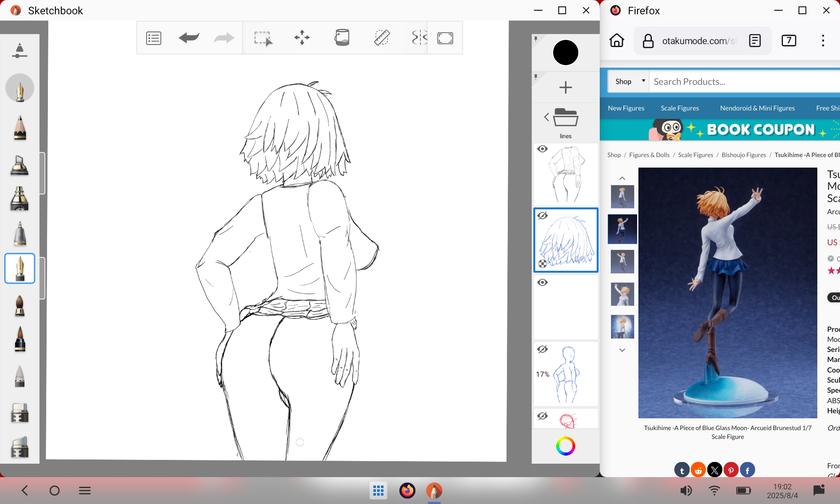Open the Shop category dropdown

629,81
